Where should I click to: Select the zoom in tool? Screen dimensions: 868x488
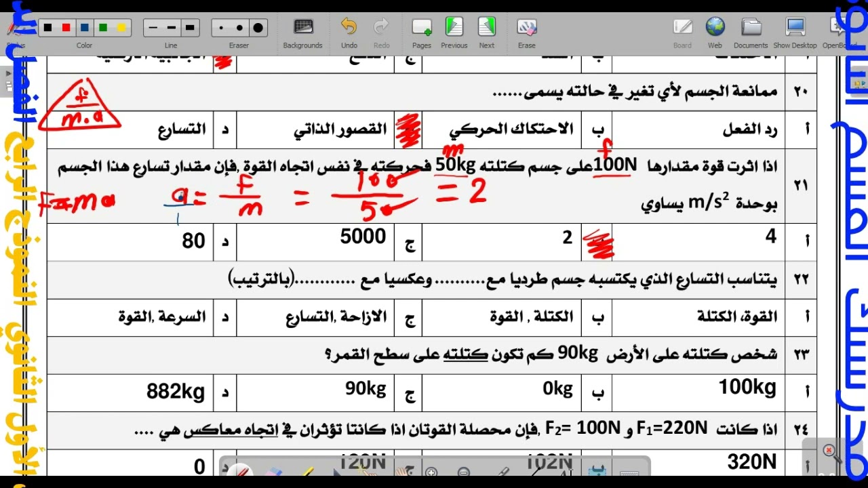point(431,472)
